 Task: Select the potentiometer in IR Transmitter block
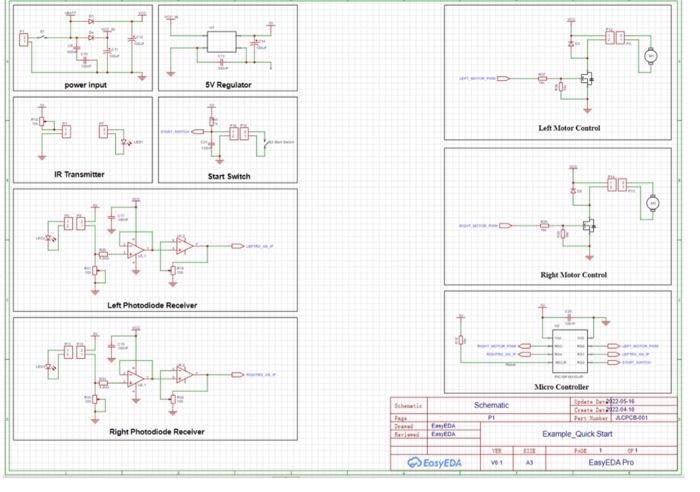(42, 121)
